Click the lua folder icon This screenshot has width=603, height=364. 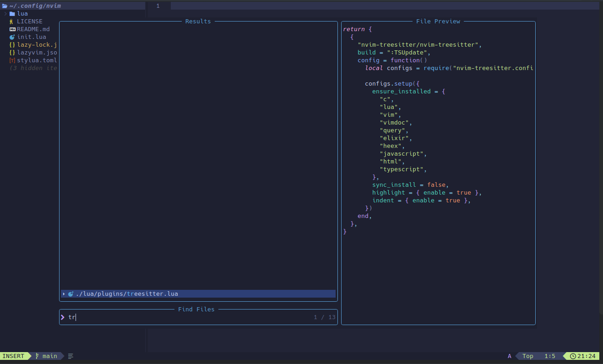click(x=12, y=14)
